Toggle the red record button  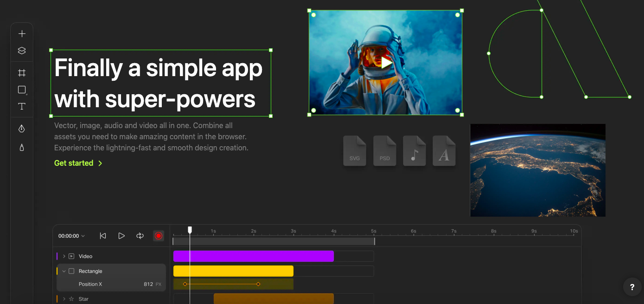pyautogui.click(x=159, y=236)
